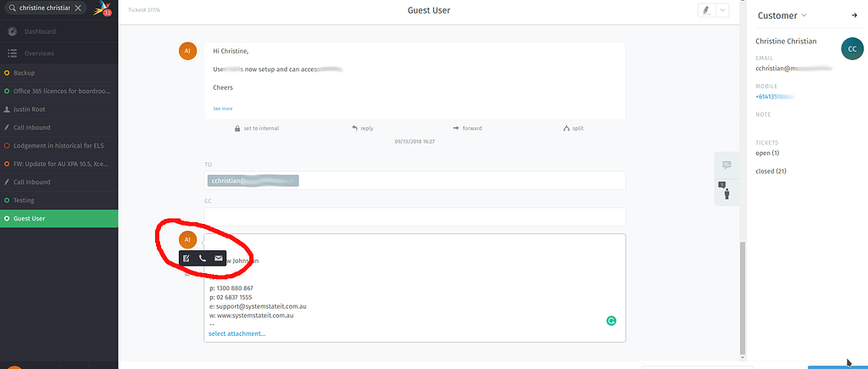The height and width of the screenshot is (369, 868).
Task: Click into the CC field
Action: point(415,216)
